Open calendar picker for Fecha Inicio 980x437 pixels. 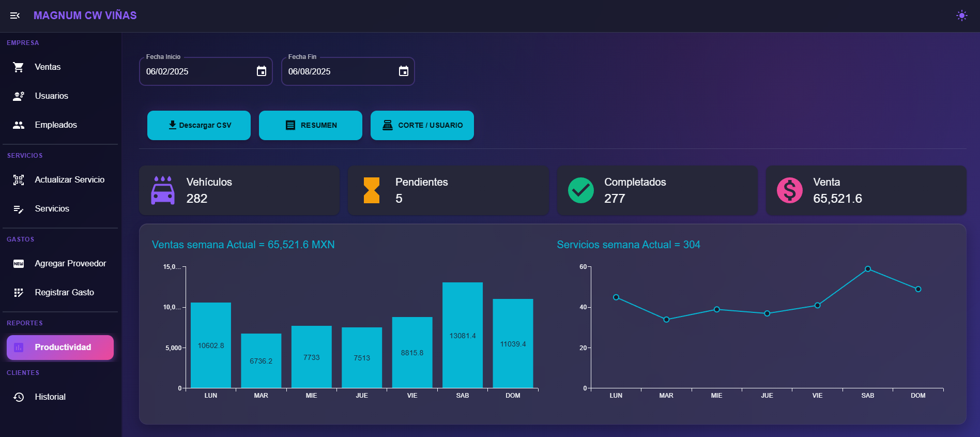click(x=262, y=71)
